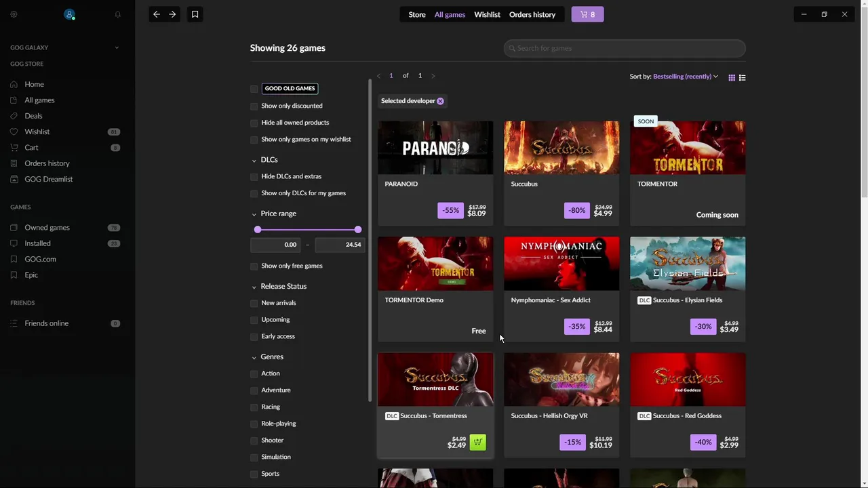Open the user profile avatar

(69, 14)
